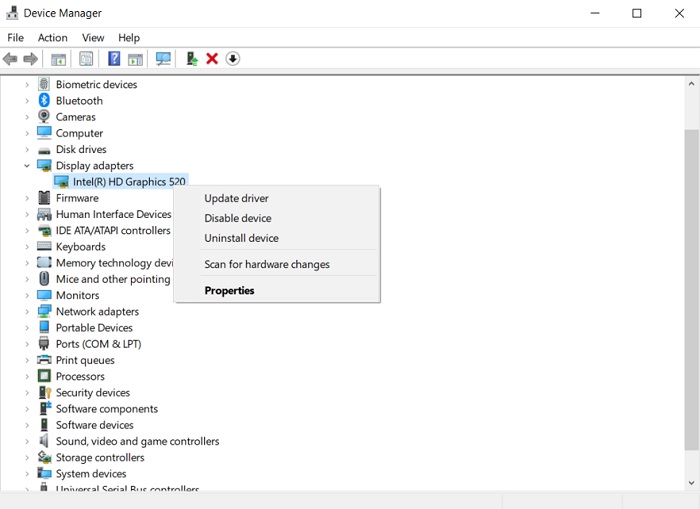Choose Update driver from the context menu
Viewport: 700px width, 509px height.
[236, 198]
